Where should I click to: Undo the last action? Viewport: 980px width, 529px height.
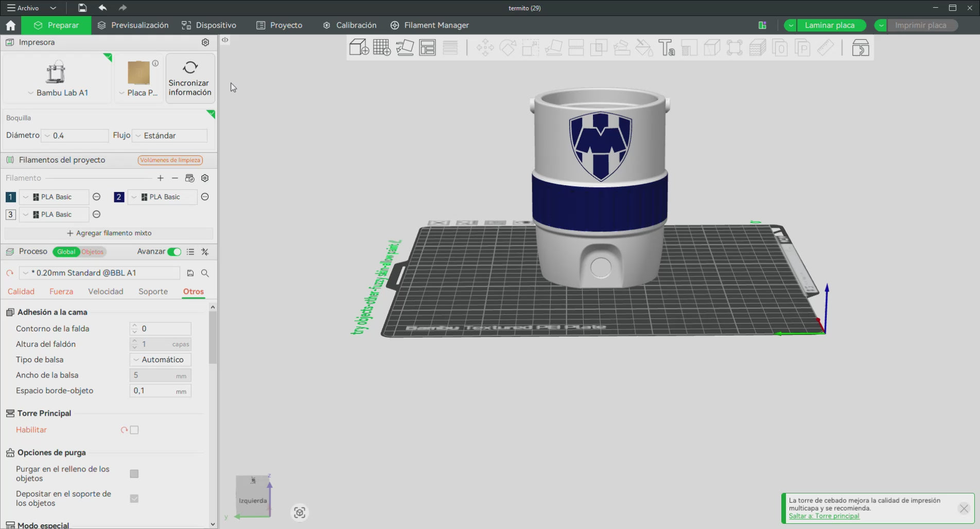coord(102,8)
